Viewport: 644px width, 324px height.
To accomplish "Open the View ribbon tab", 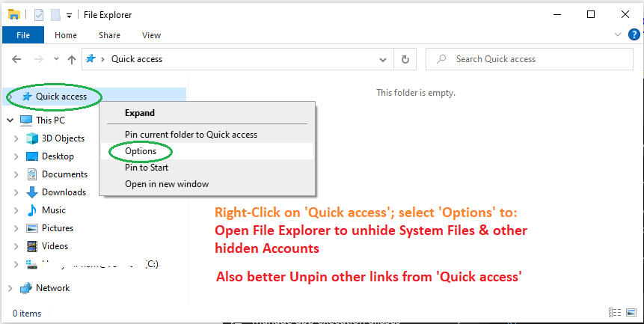I will (151, 35).
